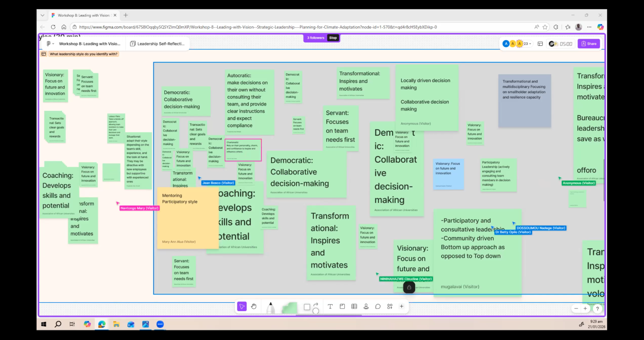Expand the 23 participants avatar list
Image resolution: width=644 pixels, height=340 pixels.
527,44
